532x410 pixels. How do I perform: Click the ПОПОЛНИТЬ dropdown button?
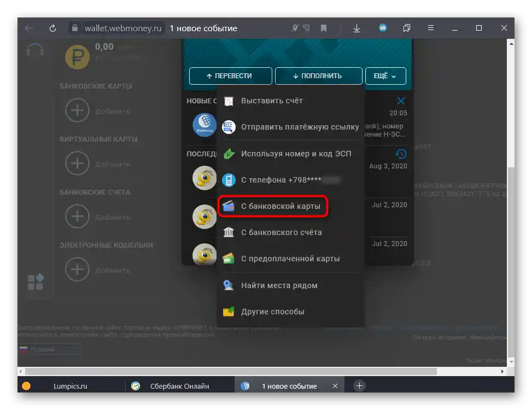click(x=318, y=75)
